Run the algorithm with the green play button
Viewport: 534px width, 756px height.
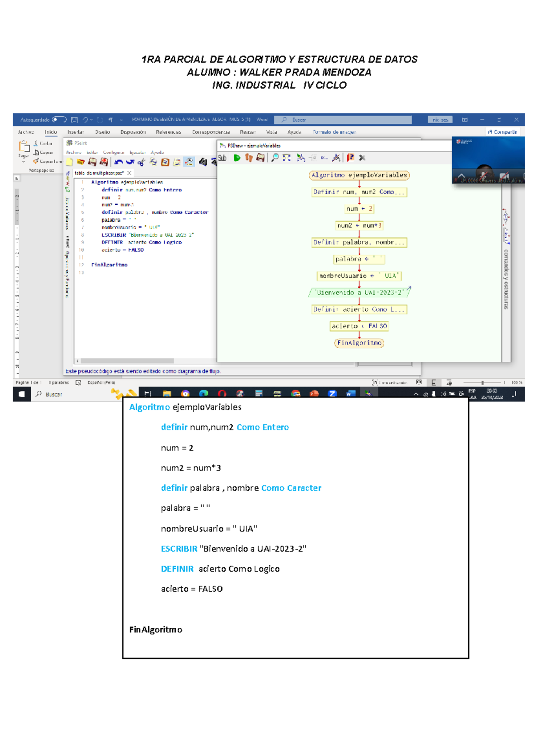pos(237,158)
